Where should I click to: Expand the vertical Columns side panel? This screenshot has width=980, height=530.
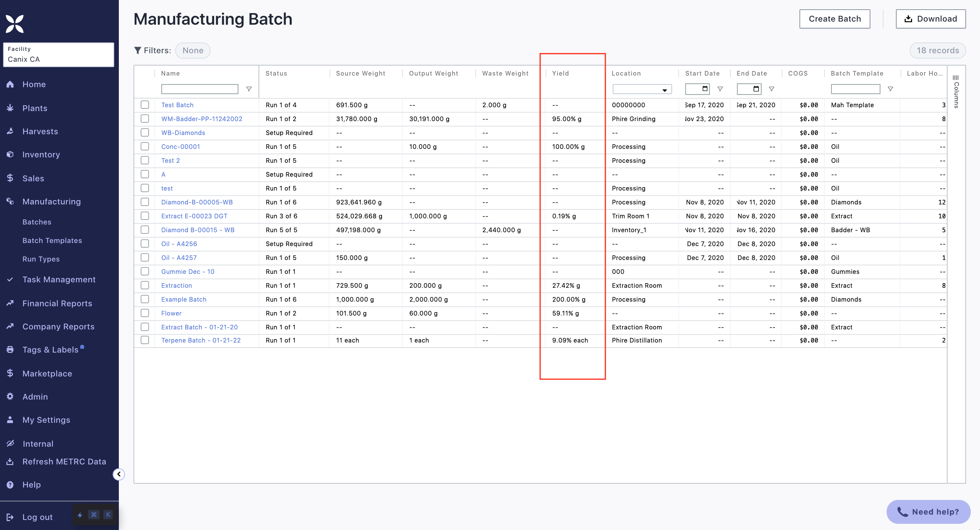point(956,91)
